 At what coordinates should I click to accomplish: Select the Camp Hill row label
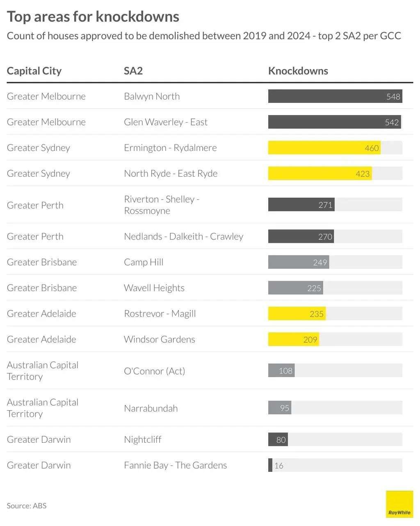pos(144,262)
